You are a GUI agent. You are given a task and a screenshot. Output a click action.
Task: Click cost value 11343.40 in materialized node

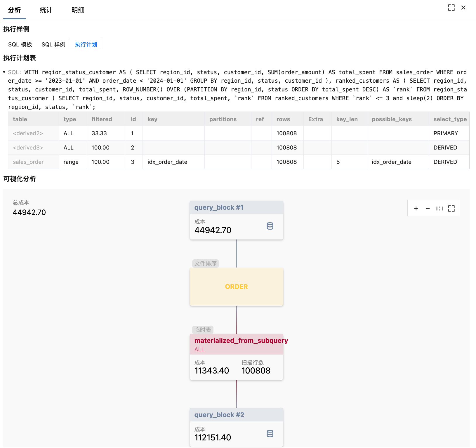(212, 371)
